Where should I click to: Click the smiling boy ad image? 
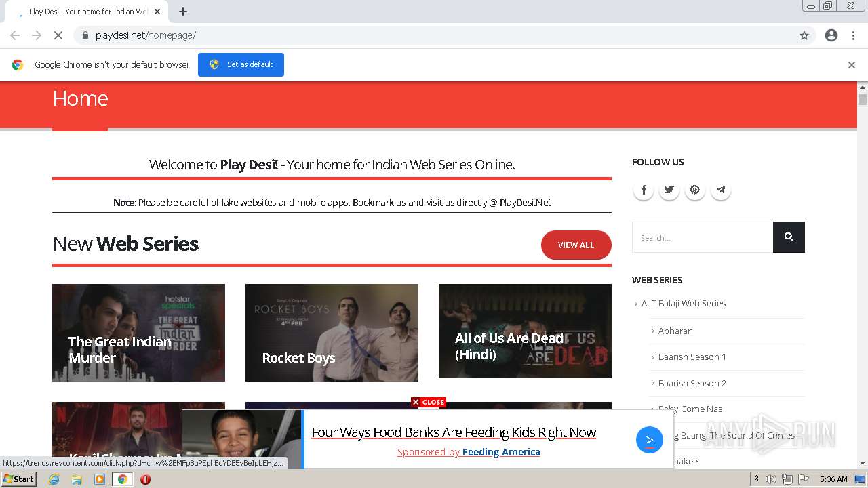tap(242, 439)
